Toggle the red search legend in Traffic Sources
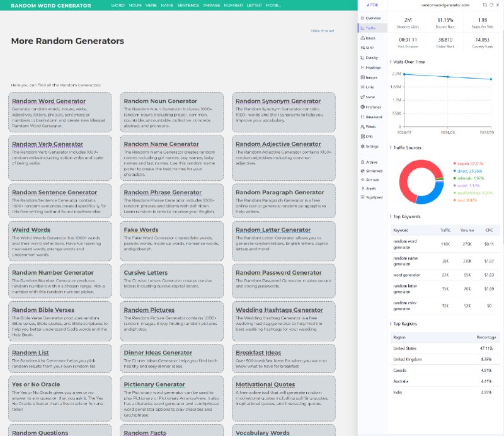This screenshot has height=436, width=504. point(468,164)
